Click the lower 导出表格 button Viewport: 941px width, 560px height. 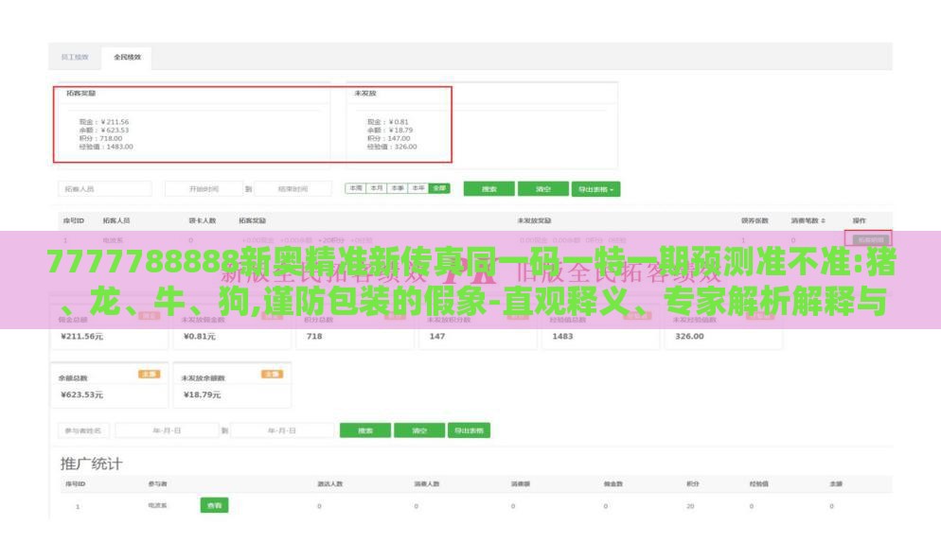469,430
